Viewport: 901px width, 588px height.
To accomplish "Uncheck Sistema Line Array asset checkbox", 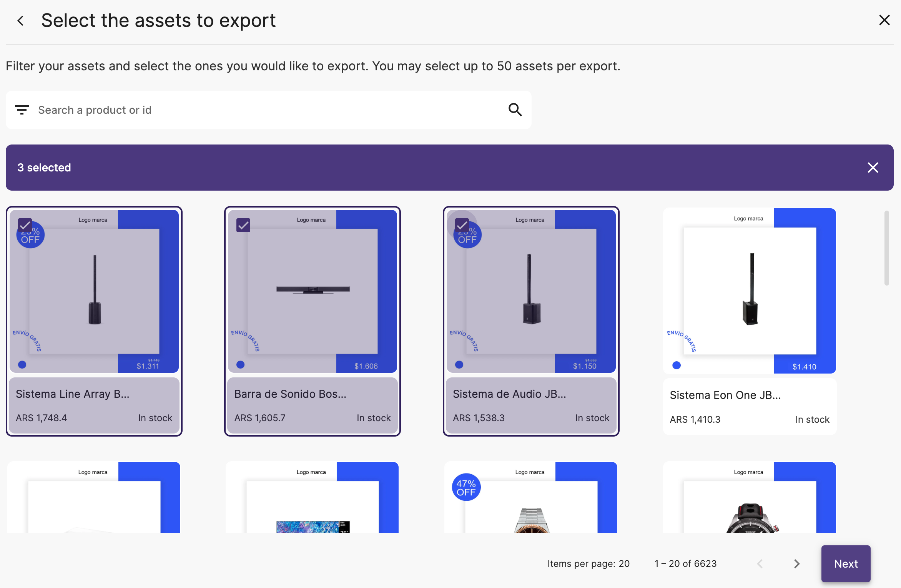I will [x=25, y=225].
